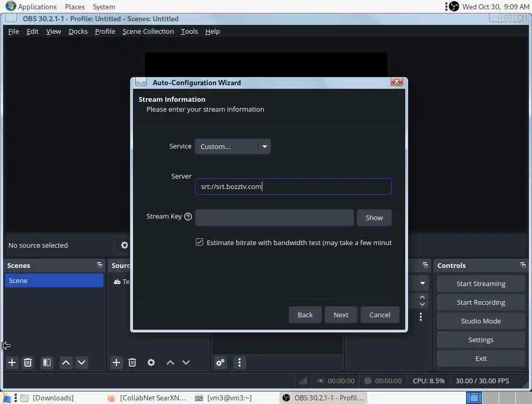The width and height of the screenshot is (532, 404).
Task: Click Start Streaming
Action: pos(481,284)
